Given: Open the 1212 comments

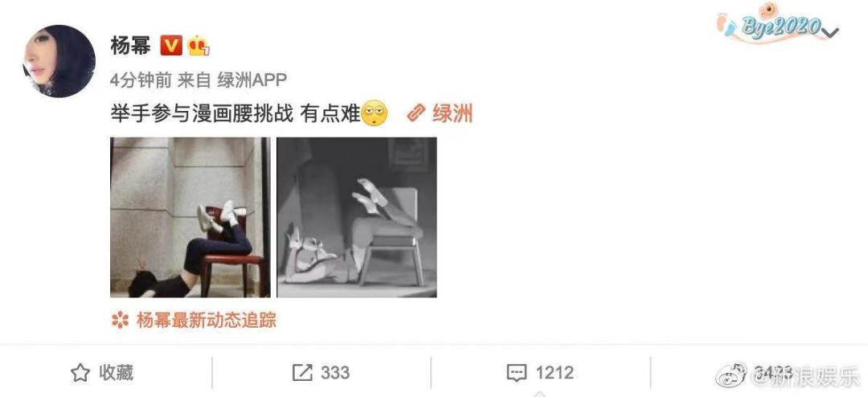Looking at the screenshot, I should (x=554, y=373).
